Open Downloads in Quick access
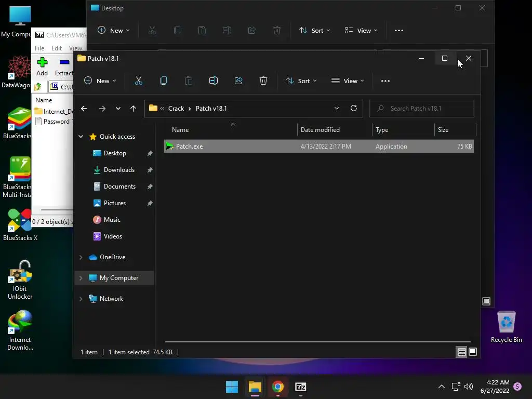 [119, 170]
